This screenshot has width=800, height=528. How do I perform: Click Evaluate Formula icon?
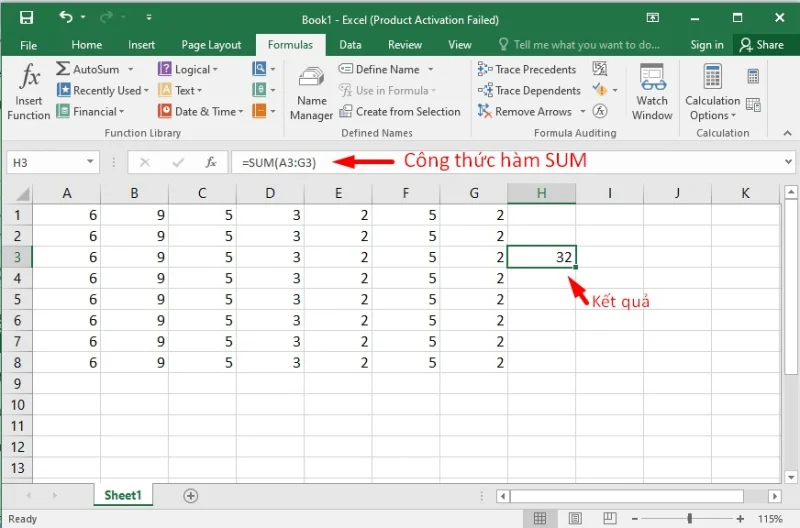[600, 111]
